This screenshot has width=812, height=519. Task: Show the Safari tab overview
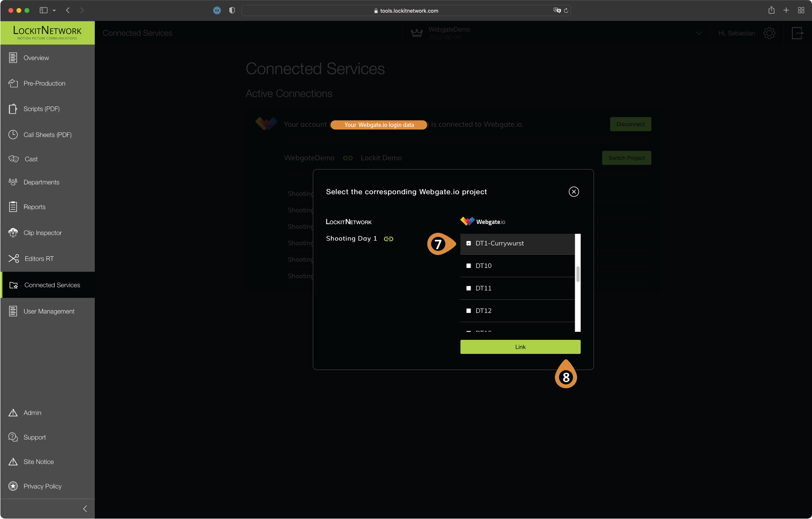click(x=801, y=10)
